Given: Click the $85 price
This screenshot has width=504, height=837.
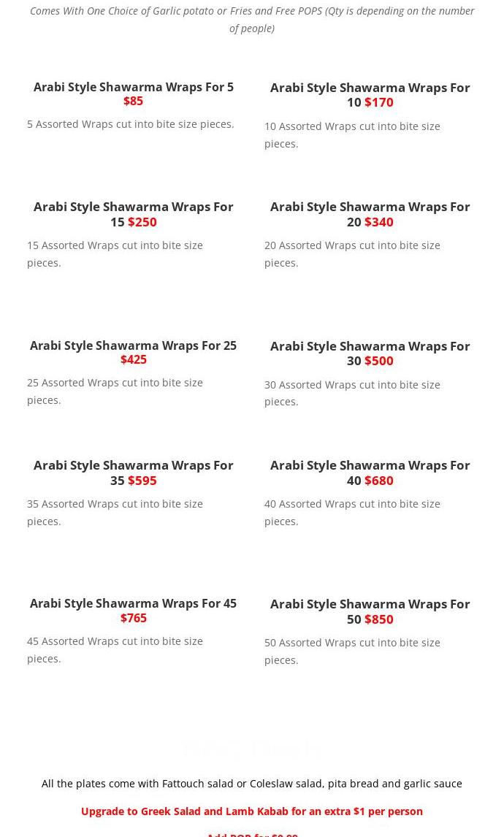Looking at the screenshot, I should pos(133,101).
